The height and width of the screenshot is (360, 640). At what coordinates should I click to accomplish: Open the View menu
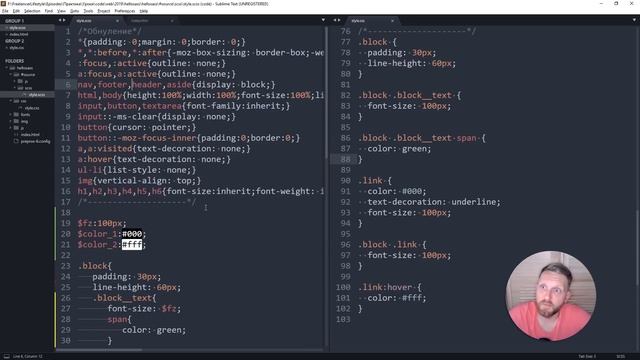point(61,11)
